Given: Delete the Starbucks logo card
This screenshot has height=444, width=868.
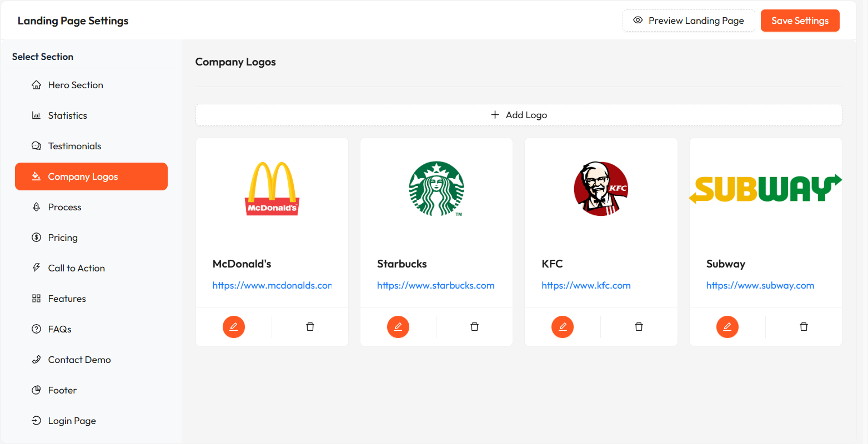Looking at the screenshot, I should coord(475,327).
